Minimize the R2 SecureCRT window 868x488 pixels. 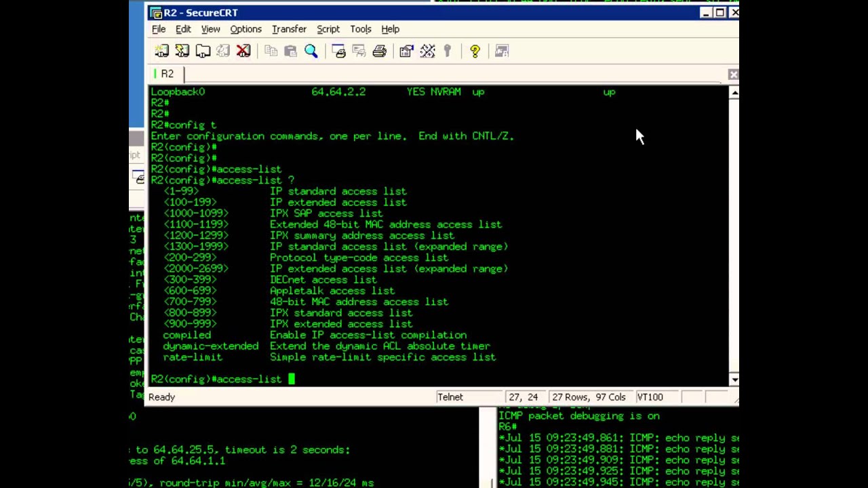706,13
